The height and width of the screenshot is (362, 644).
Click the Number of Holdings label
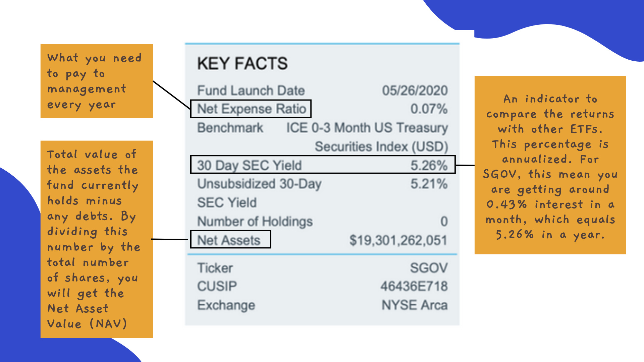tap(255, 221)
